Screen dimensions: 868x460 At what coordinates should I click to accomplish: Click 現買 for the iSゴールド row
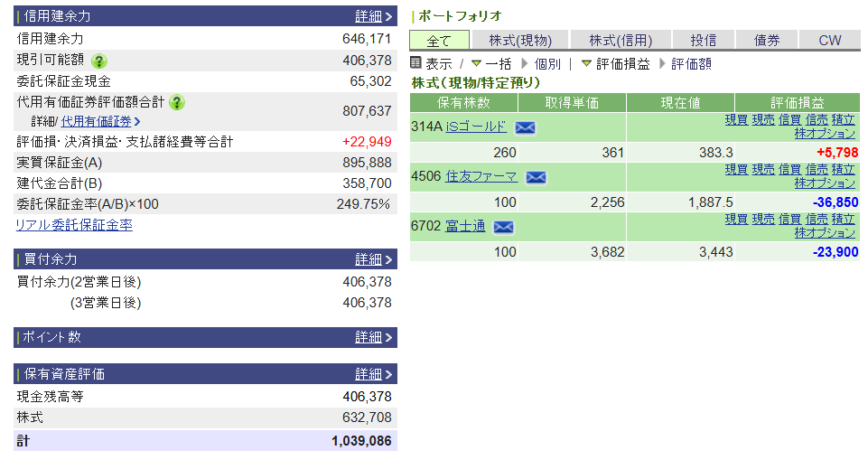736,120
